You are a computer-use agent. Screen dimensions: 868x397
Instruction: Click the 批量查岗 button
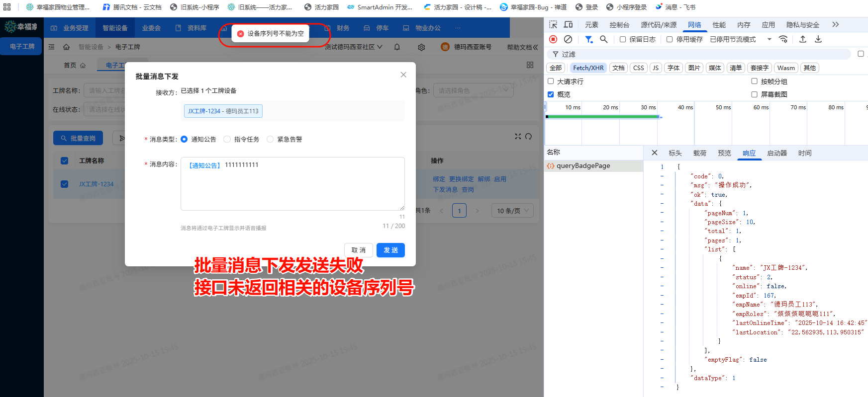(x=78, y=138)
